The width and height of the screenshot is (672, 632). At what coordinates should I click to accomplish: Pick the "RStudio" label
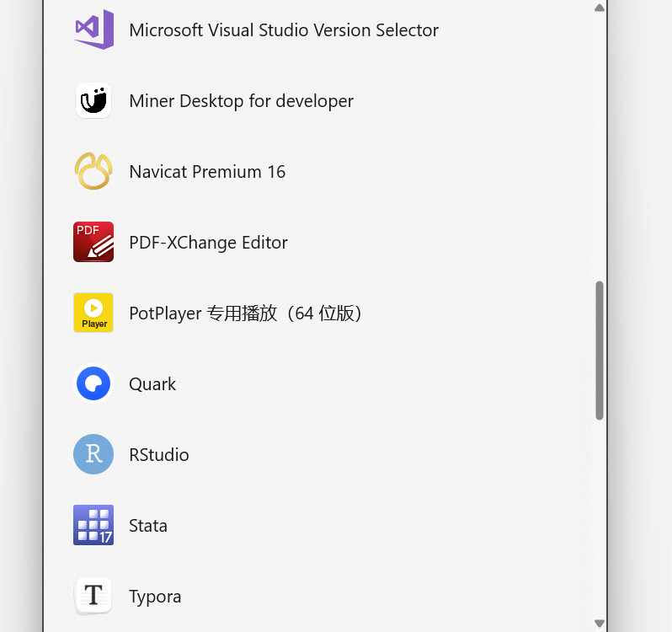pyautogui.click(x=159, y=454)
